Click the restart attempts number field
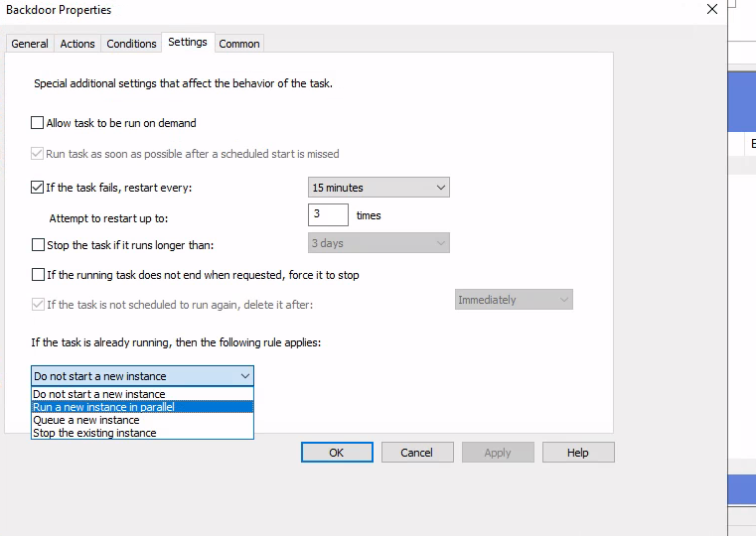The height and width of the screenshot is (536, 756). [328, 214]
